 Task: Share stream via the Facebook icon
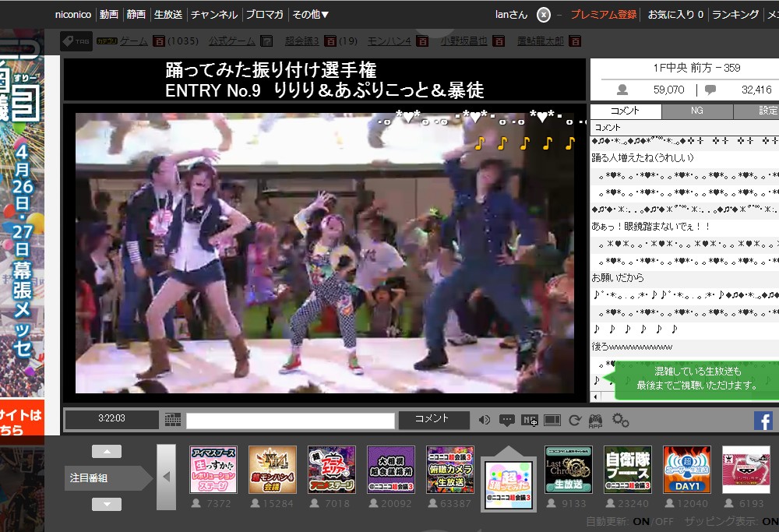coord(763,421)
